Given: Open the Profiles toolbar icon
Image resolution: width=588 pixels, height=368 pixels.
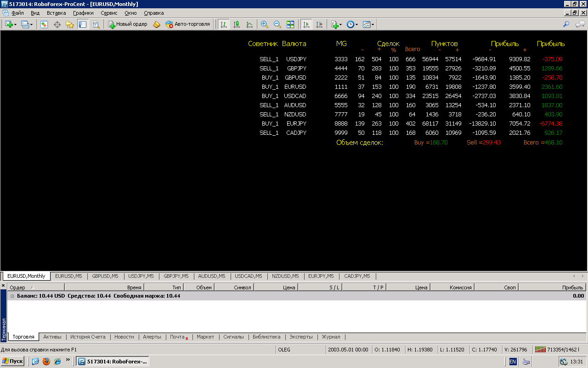Looking at the screenshot, I should [25, 24].
